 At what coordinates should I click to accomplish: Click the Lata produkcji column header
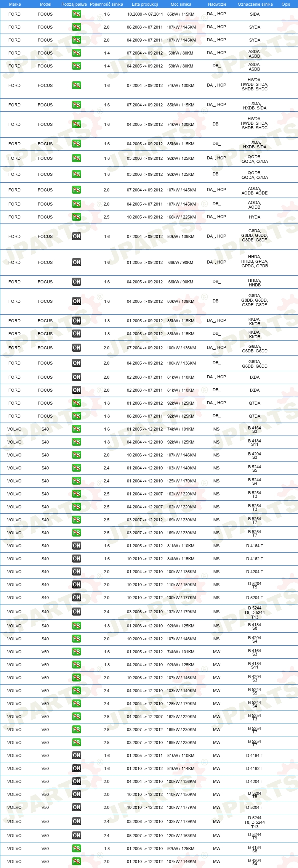[x=145, y=4]
